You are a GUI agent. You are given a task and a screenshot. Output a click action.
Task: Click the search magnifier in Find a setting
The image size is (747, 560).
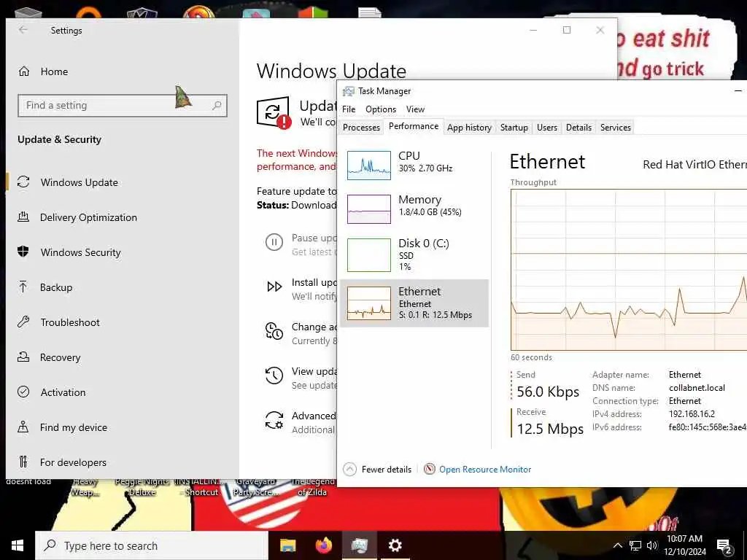(217, 105)
